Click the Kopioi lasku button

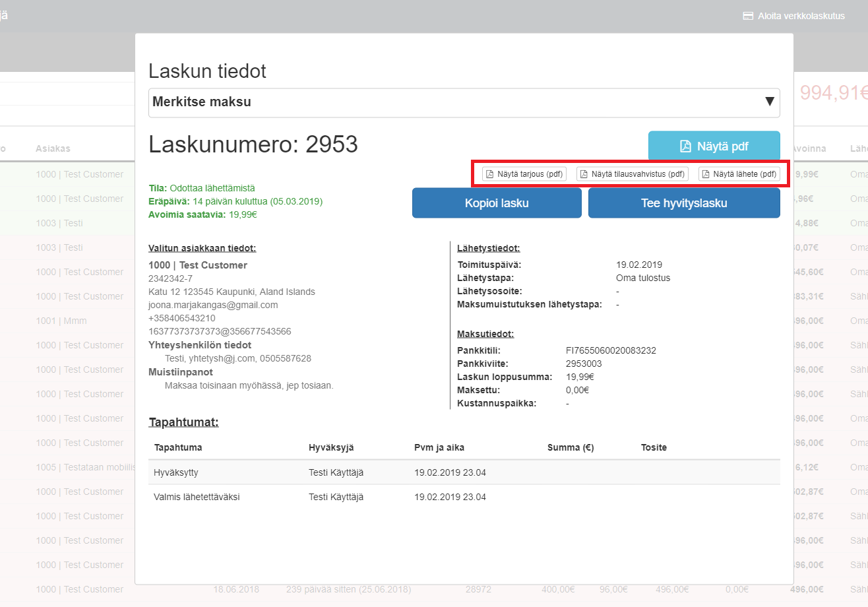(497, 203)
